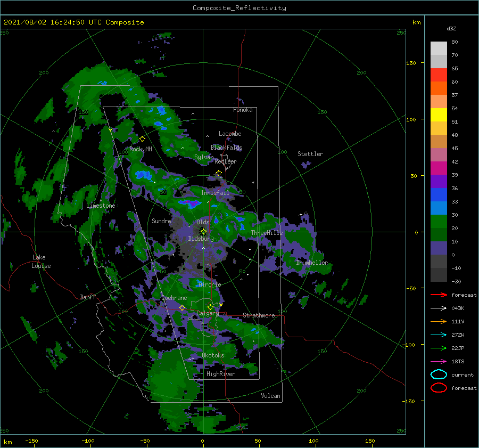Click the magenta swatch between 42 and 39 dBZ
Screen dimensions: 479x448
coord(439,168)
